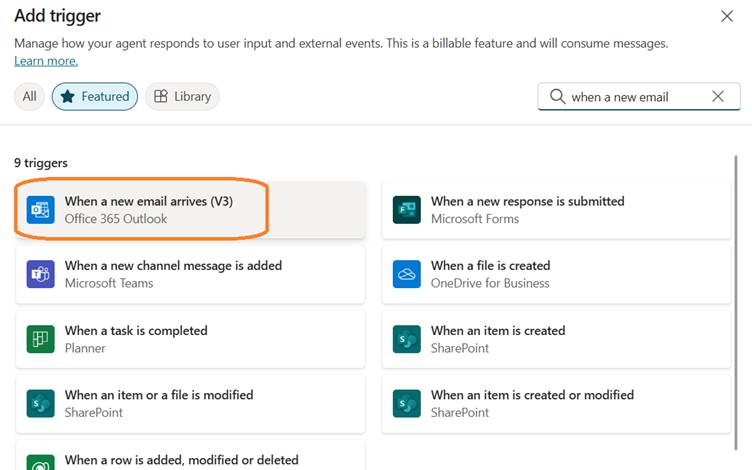
Task: Click the Microsoft Teams icon
Action: [41, 274]
